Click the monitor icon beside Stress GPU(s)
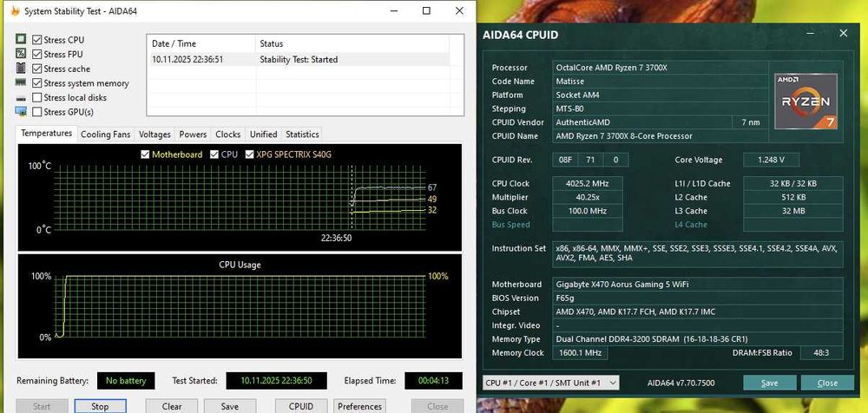The height and width of the screenshot is (413, 868). (21, 111)
